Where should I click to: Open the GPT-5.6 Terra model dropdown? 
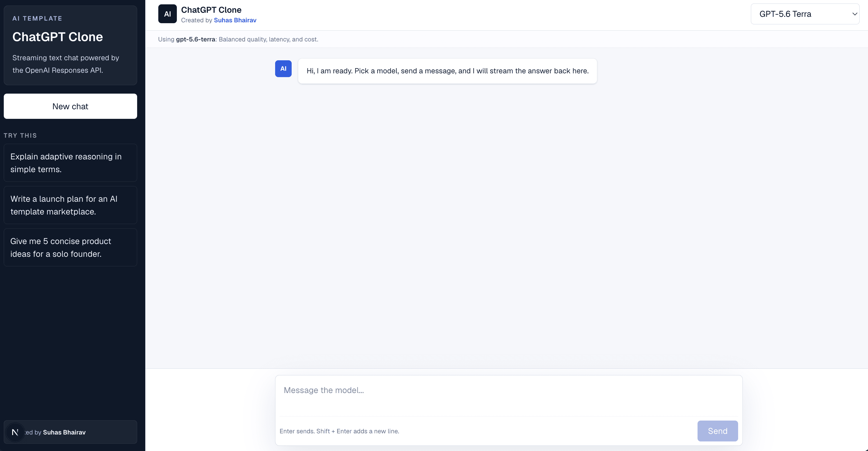click(805, 14)
